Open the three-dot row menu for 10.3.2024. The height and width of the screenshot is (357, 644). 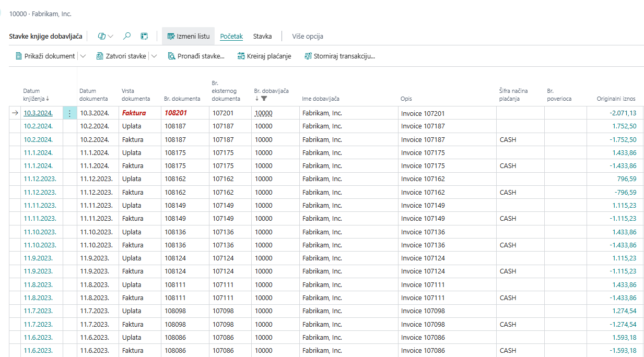[x=69, y=113]
